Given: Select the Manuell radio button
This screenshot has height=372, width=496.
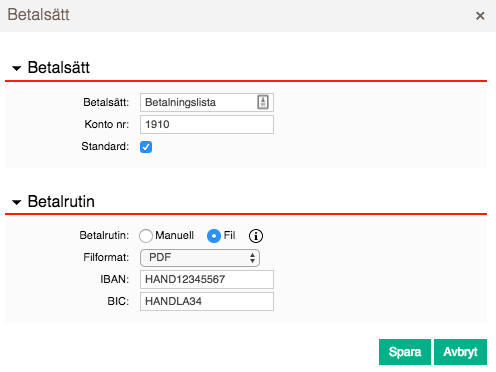Looking at the screenshot, I should (146, 236).
